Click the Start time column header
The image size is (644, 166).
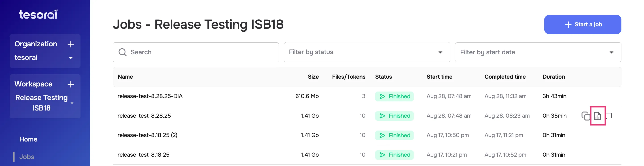(x=439, y=77)
